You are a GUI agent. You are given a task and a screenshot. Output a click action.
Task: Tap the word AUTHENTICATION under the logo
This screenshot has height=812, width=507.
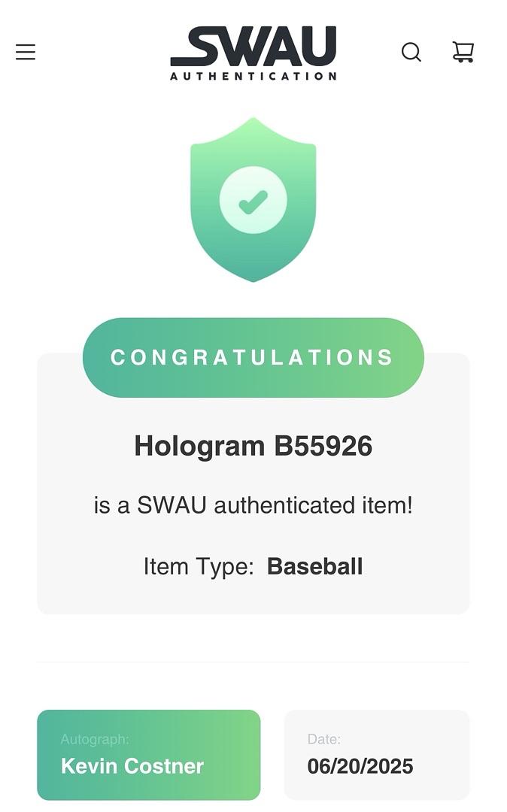pyautogui.click(x=253, y=76)
